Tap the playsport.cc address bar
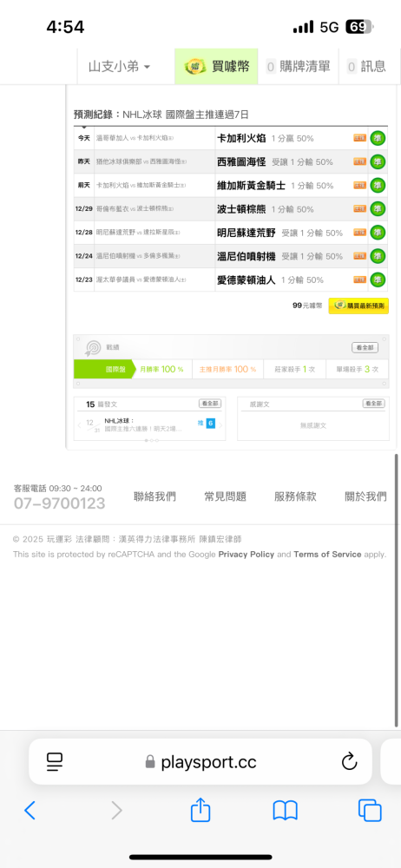401x868 pixels. (x=200, y=762)
